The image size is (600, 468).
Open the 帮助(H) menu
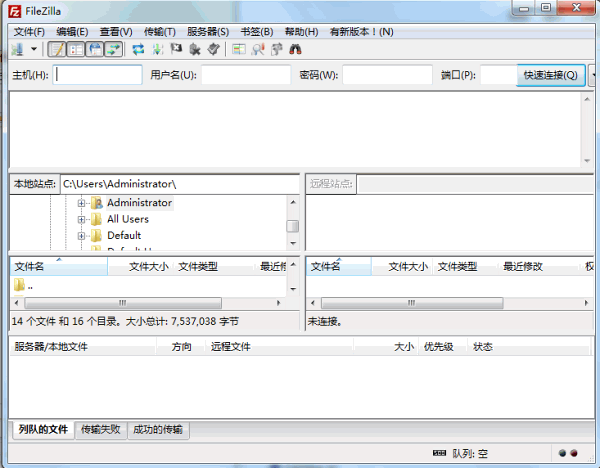(x=302, y=32)
